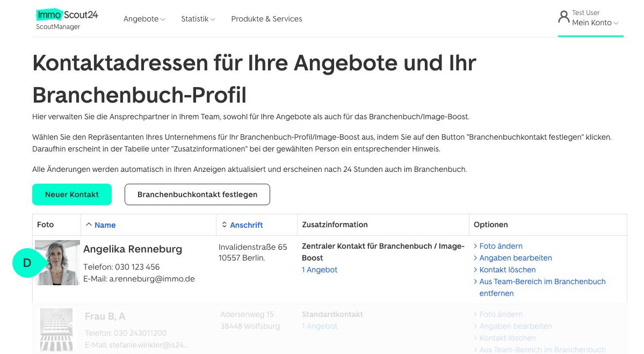644x354 pixels.
Task: Open the 1 Angebot link for Angelika Renneburg
Action: coord(319,270)
